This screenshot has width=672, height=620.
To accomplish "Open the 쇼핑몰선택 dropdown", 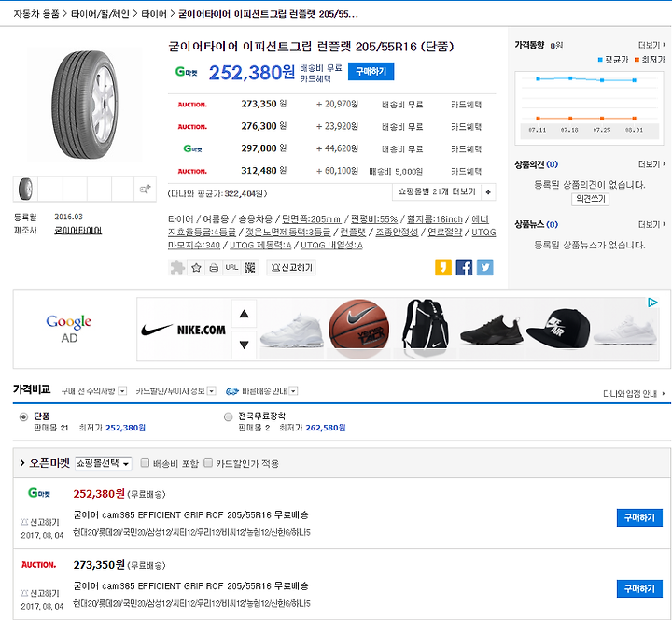I will coord(103,463).
